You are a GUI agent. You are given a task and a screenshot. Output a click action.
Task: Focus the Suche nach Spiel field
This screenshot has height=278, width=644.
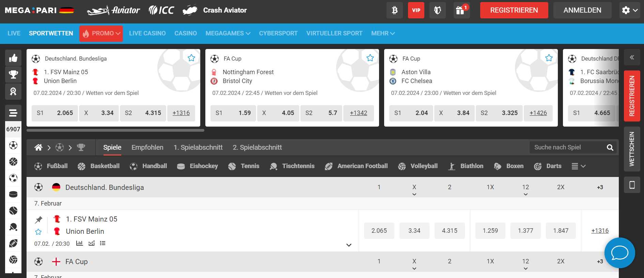coord(567,147)
